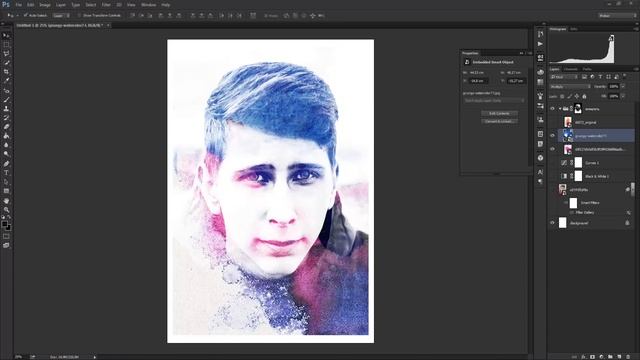Click the Smart Filters mask thumbnail
Screen dimensions: 640x360
573,203
